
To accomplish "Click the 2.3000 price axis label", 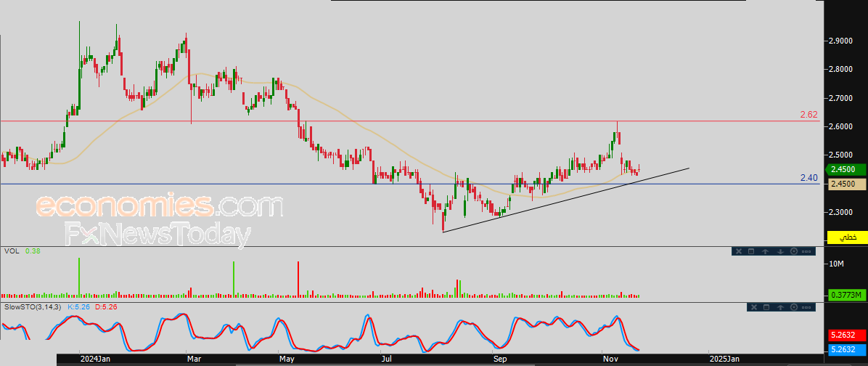I will (x=840, y=212).
